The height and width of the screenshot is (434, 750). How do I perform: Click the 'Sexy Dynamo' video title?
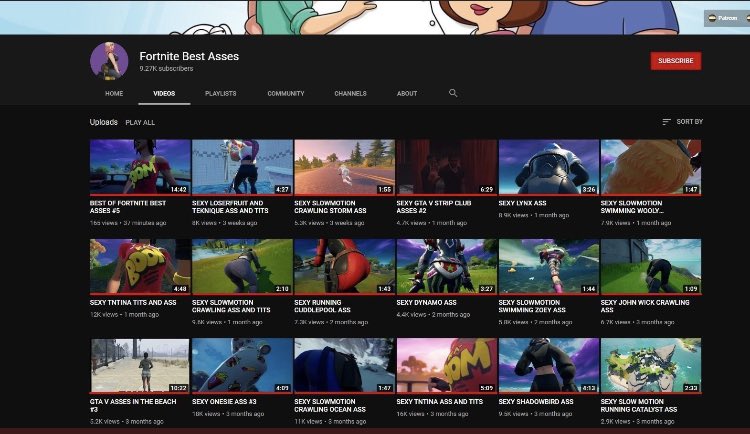[x=426, y=302]
